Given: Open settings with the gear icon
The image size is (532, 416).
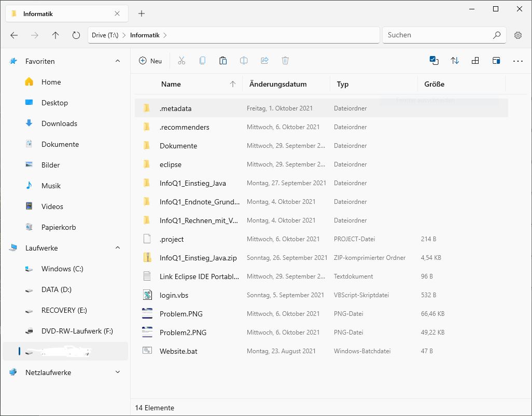Looking at the screenshot, I should (518, 35).
